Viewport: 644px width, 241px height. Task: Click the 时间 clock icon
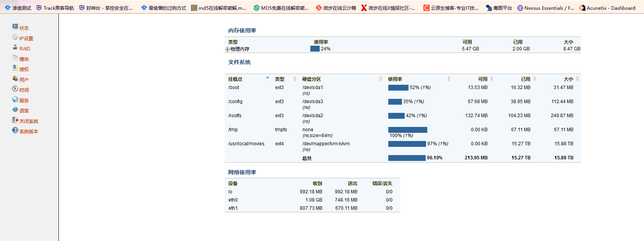[15, 89]
